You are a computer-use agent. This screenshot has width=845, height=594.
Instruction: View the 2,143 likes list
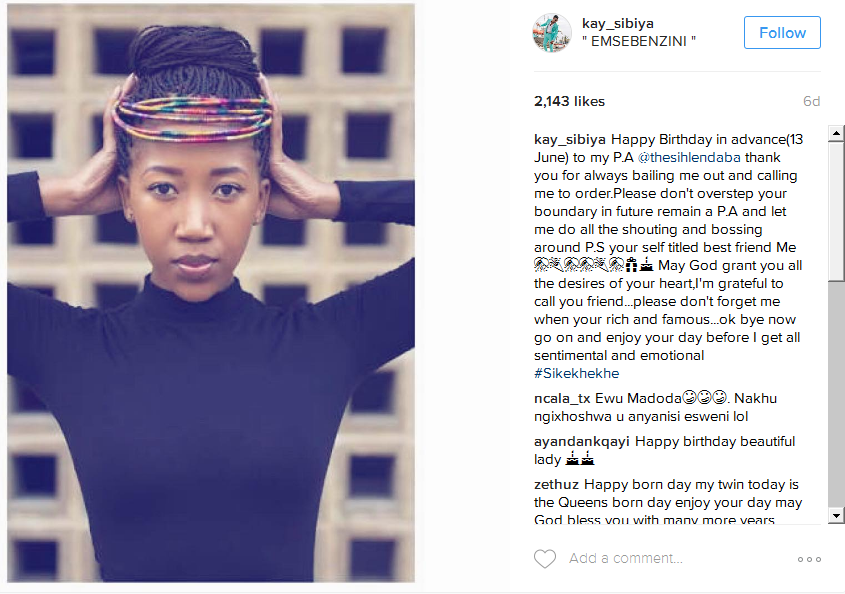[x=569, y=101]
